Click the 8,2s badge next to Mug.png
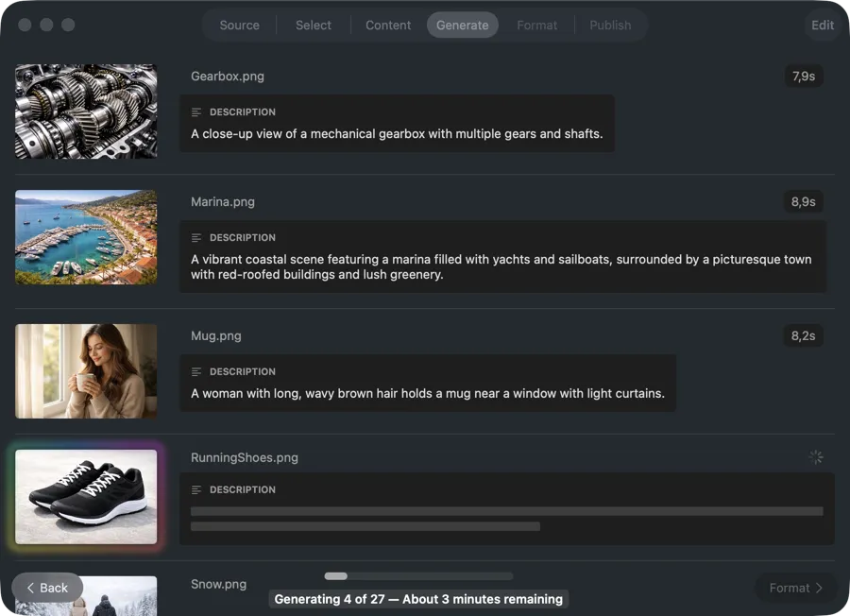 (x=804, y=335)
